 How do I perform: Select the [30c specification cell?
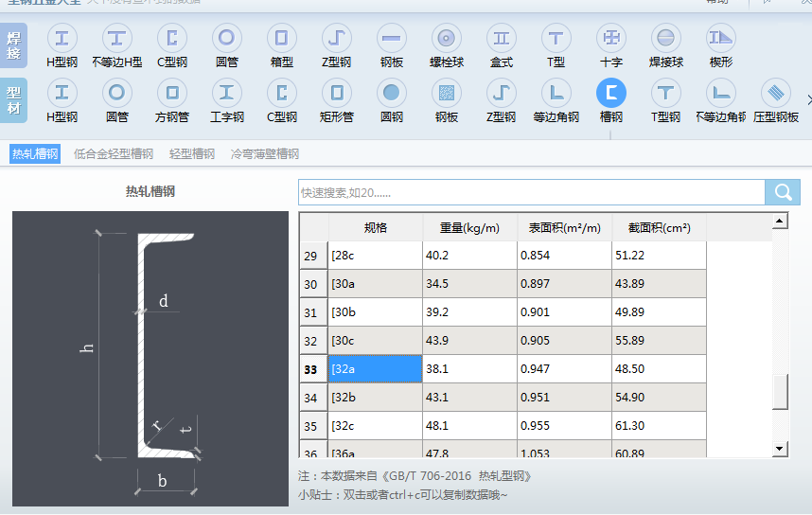pos(375,341)
